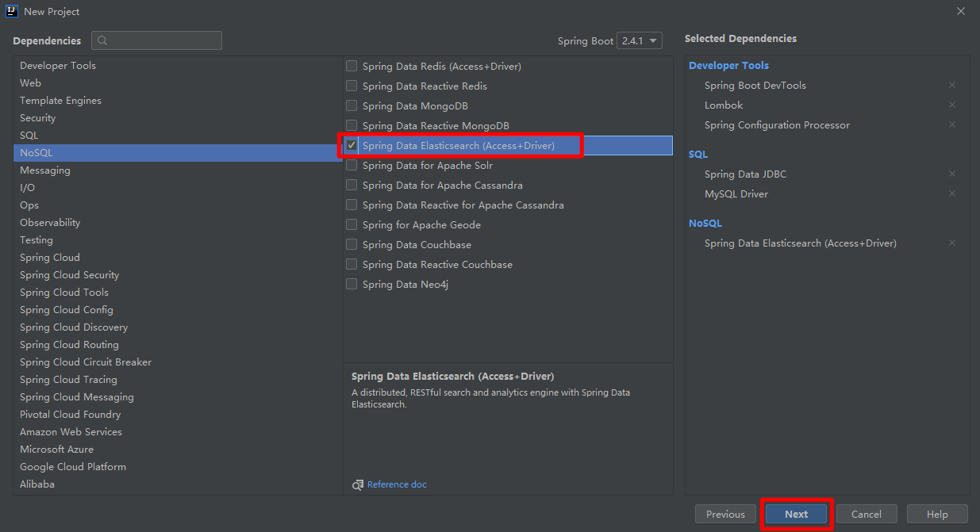Remove Spring Boot DevTools from selected dependencies
The height and width of the screenshot is (532, 980).
click(952, 85)
